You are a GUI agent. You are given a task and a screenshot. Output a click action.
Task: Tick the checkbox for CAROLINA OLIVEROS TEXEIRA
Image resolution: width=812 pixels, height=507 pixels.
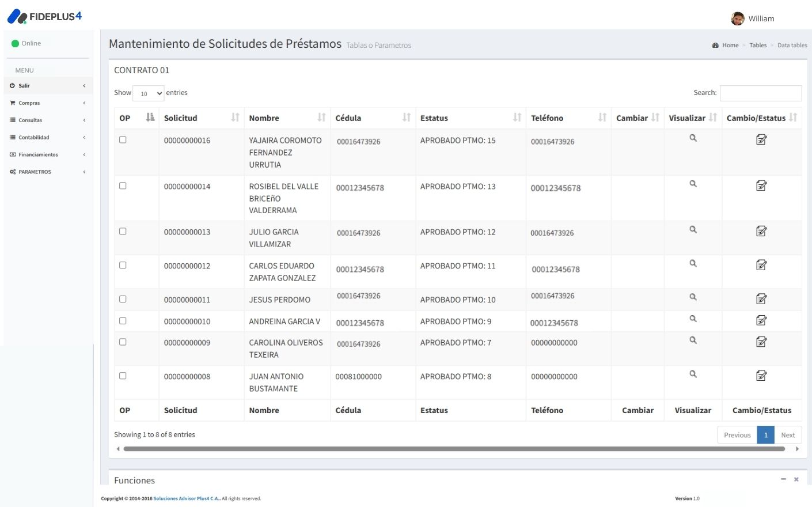(x=122, y=341)
